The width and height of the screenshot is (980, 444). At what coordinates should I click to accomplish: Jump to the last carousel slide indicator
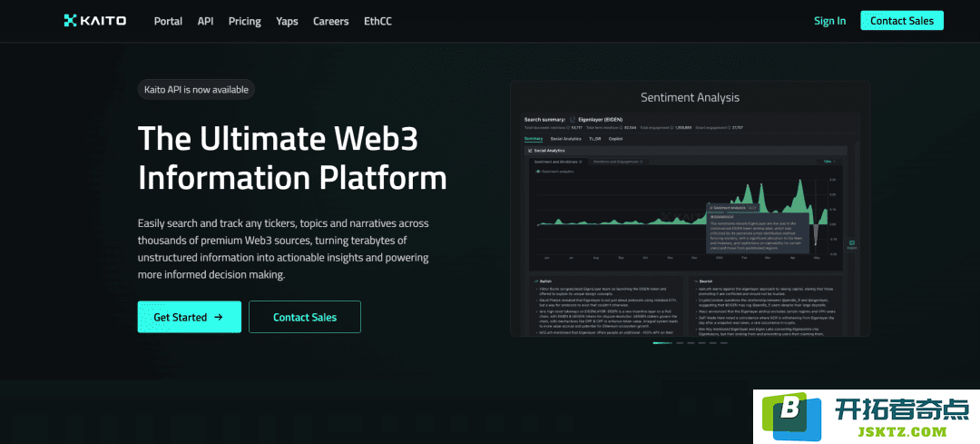[x=724, y=342]
